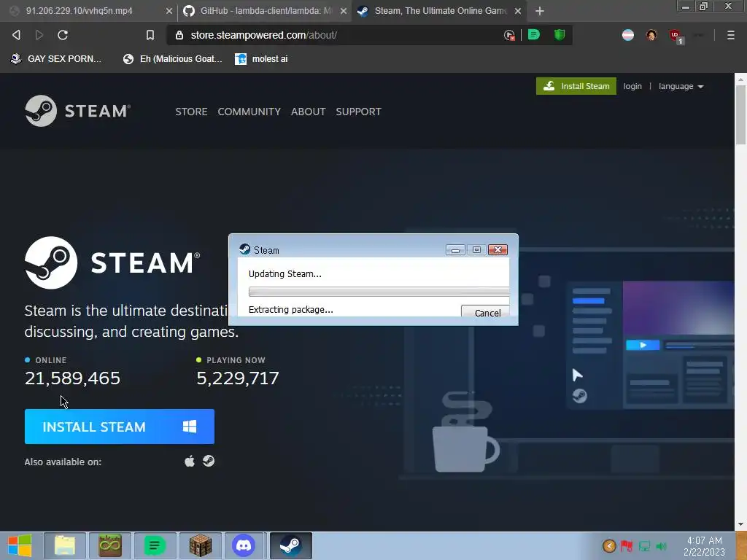Open the Eh (Malicious Goat bookmark
The image size is (747, 560).
173,59
